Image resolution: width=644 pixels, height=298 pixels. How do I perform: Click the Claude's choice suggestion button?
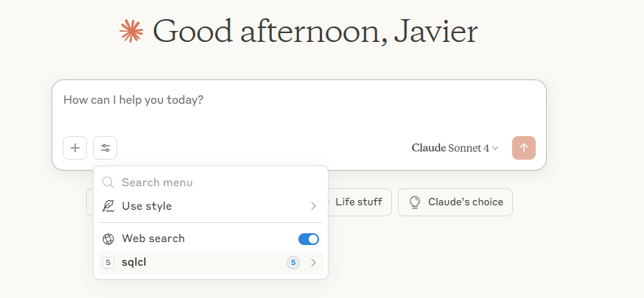[455, 202]
